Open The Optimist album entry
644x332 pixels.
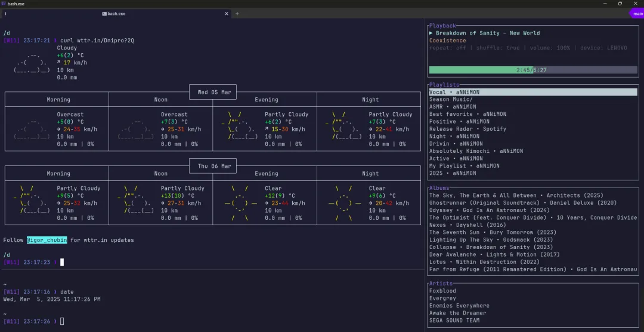533,217
